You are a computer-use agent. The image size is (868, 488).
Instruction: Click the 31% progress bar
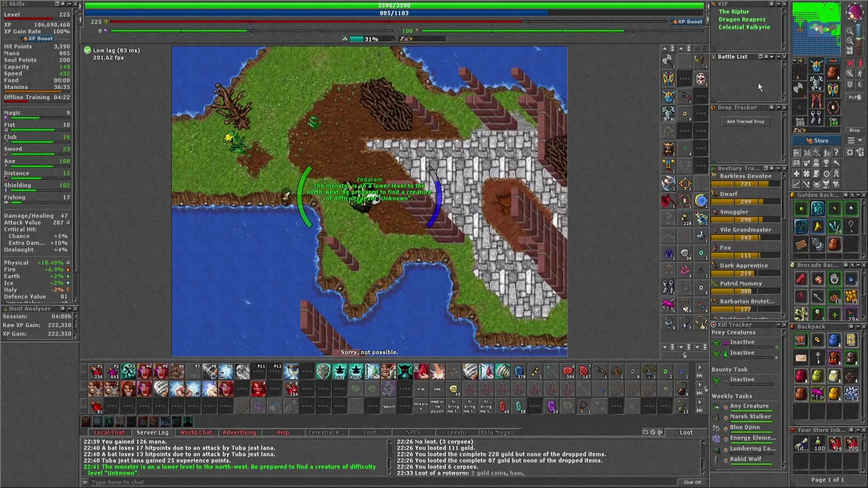[x=371, y=39]
